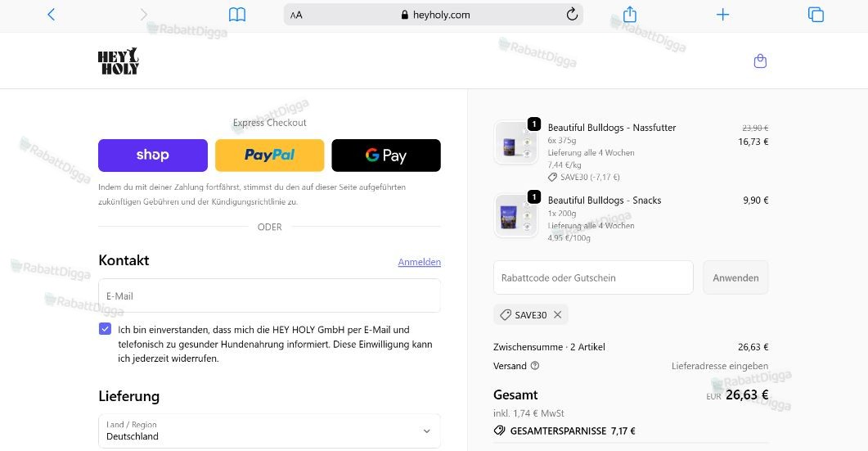Click the Kontakt heading

(x=124, y=260)
